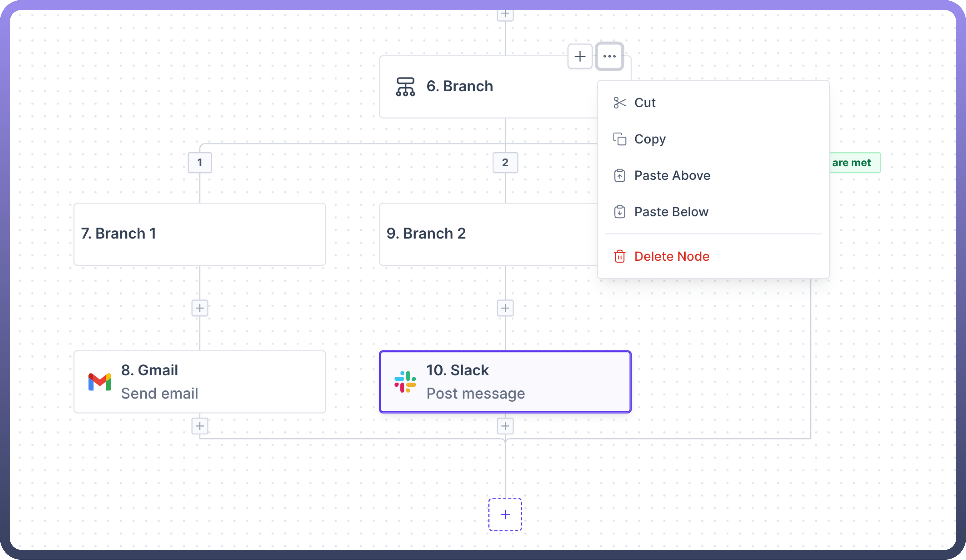The image size is (966, 560).
Task: Add step below Slack Post message node
Action: (505, 426)
